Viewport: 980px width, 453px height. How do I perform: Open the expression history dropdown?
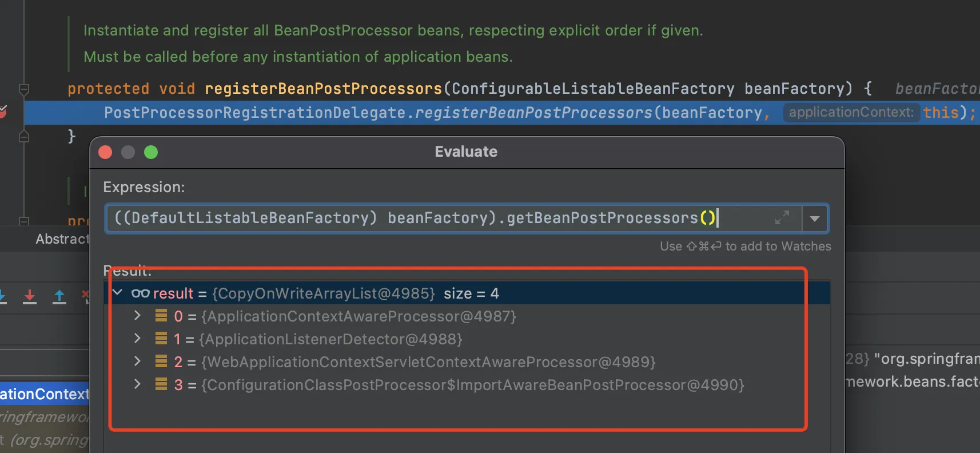[815, 218]
